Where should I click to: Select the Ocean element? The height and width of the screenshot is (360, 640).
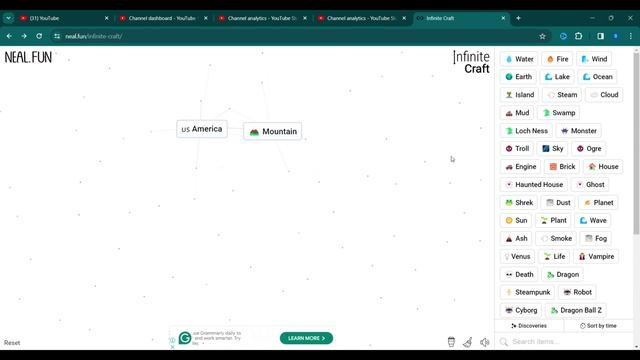click(598, 77)
